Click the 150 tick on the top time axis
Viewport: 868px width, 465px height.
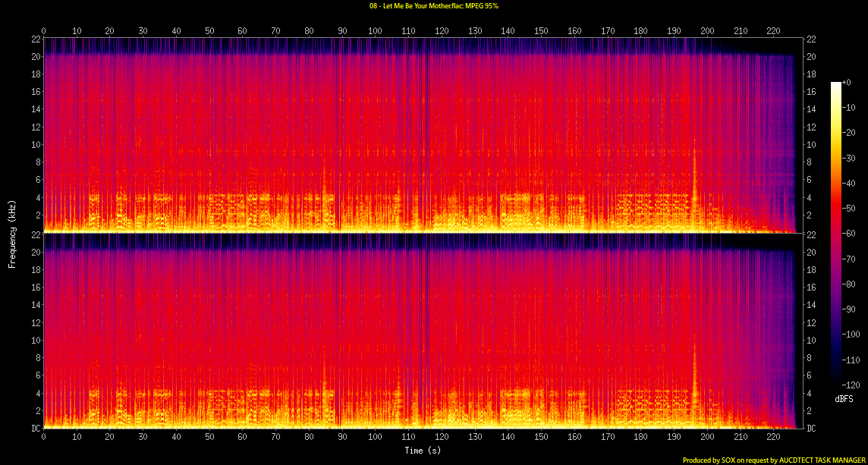point(541,31)
